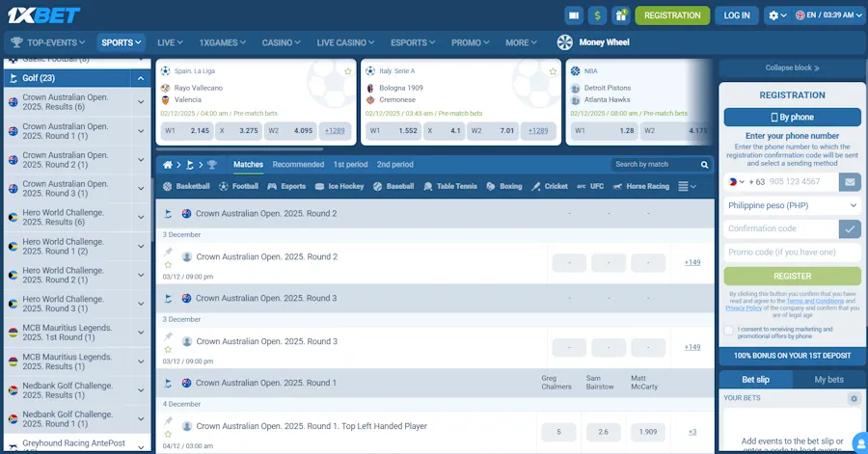
Task: Click the trophy breadcrumb icon
Action: coord(212,164)
